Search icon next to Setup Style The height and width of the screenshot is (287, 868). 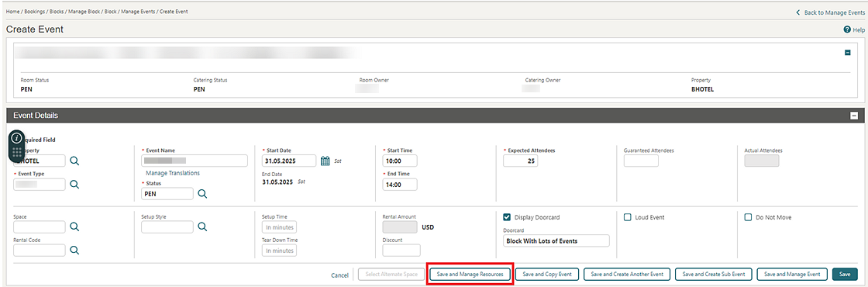pyautogui.click(x=202, y=226)
